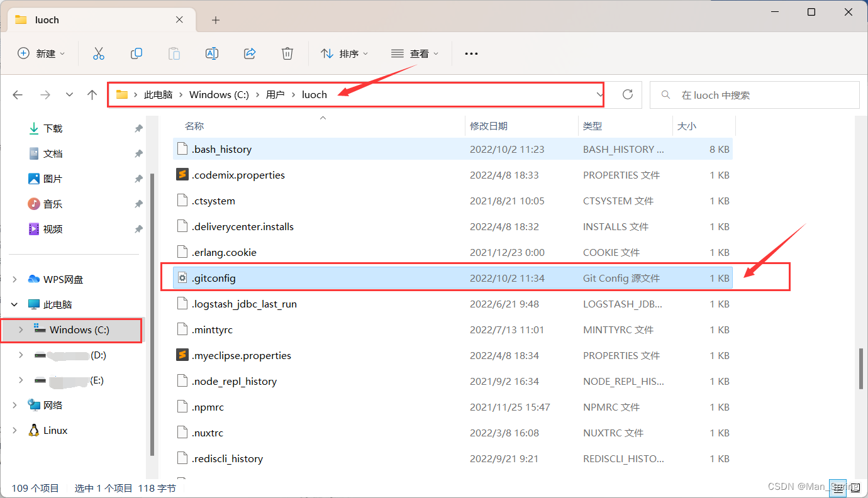Select Linux in navigation pane
868x498 pixels.
(x=55, y=431)
